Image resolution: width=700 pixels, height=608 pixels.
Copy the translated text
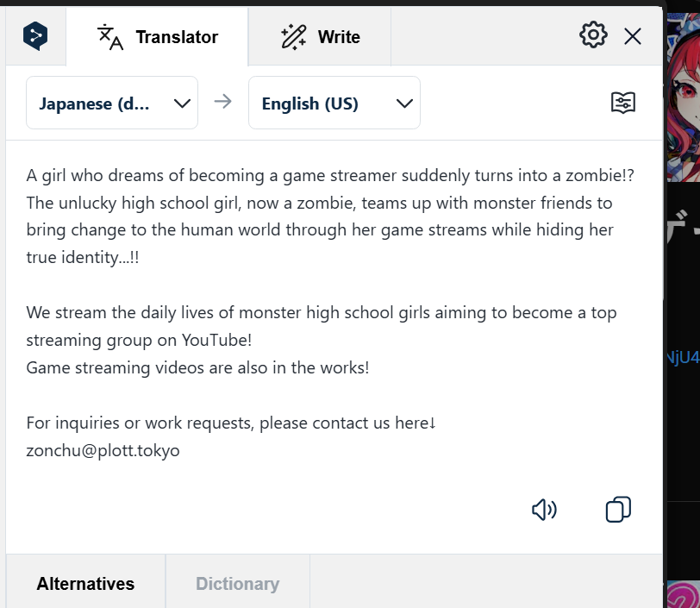click(x=618, y=510)
